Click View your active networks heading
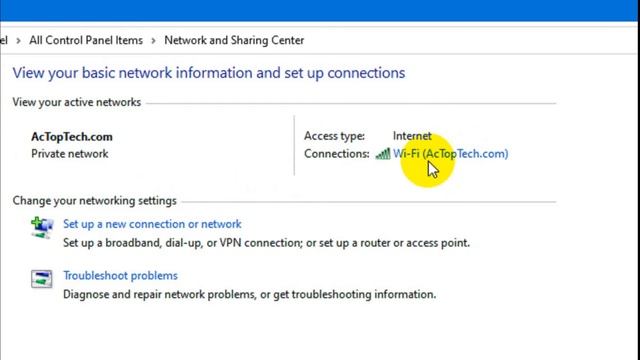 point(77,102)
